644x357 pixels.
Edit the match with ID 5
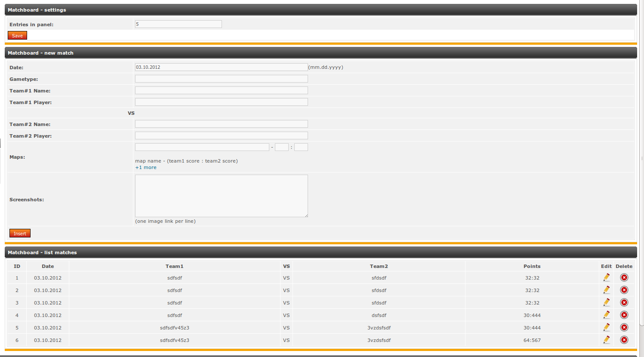[607, 327]
